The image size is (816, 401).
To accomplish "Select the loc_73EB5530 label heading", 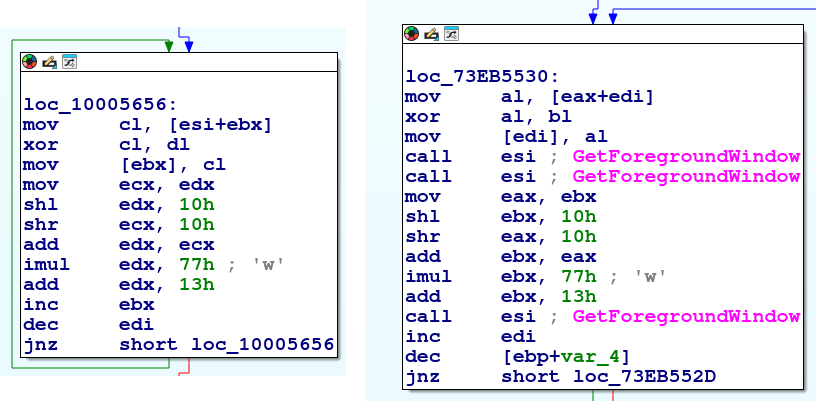I will tap(483, 76).
